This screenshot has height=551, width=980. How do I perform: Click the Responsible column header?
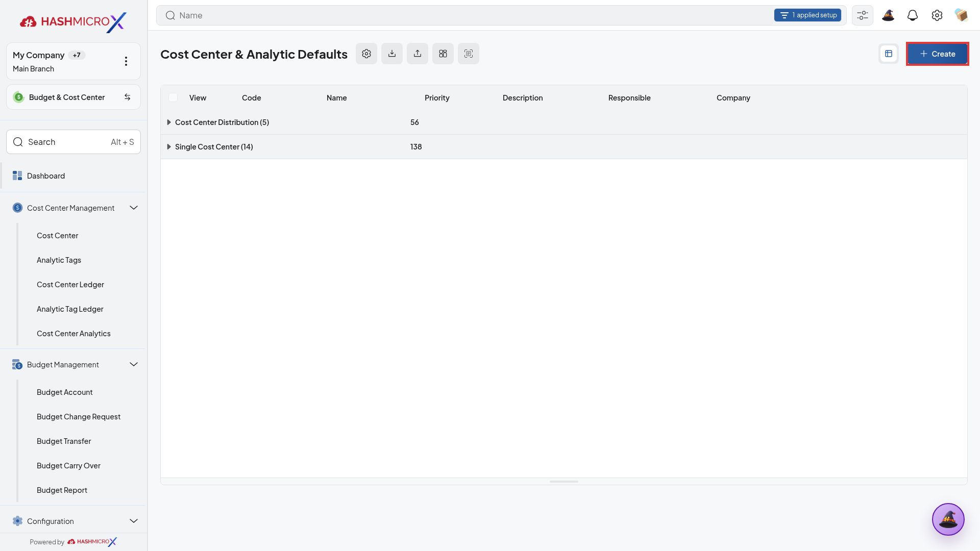[x=629, y=98]
